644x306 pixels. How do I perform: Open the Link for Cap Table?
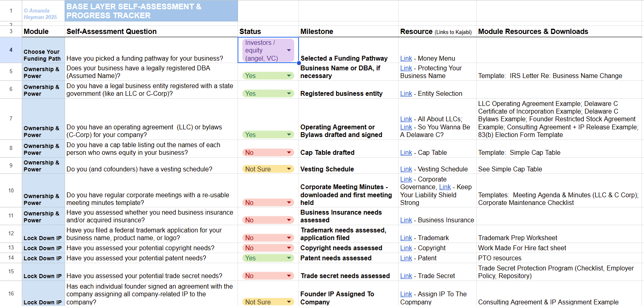point(406,153)
